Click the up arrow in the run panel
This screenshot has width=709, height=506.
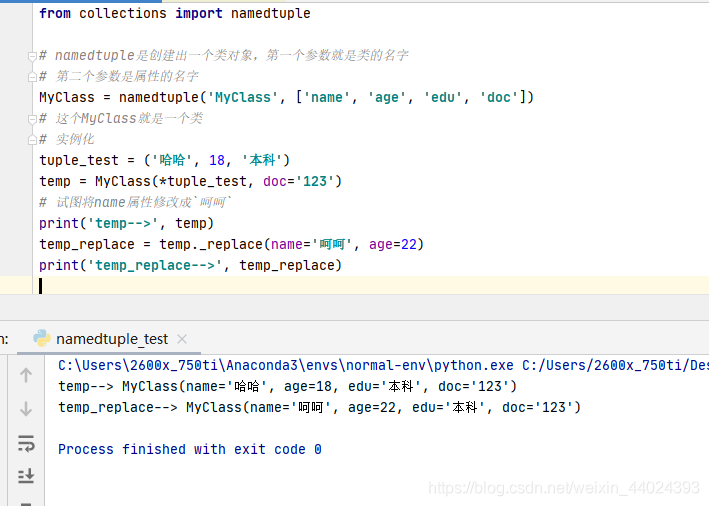(26, 374)
